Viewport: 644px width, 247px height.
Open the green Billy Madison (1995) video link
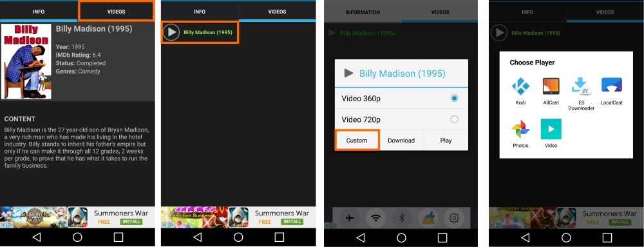pyautogui.click(x=208, y=32)
